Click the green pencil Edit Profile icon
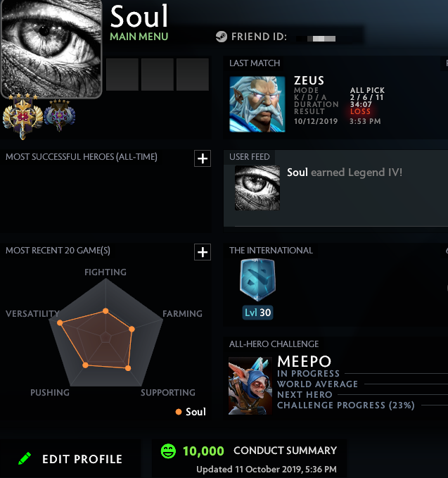Image resolution: width=448 pixels, height=478 pixels. pos(25,458)
